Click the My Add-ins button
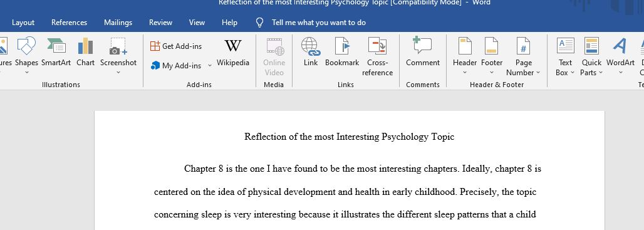Screen dimensions: 644x230 pos(176,65)
